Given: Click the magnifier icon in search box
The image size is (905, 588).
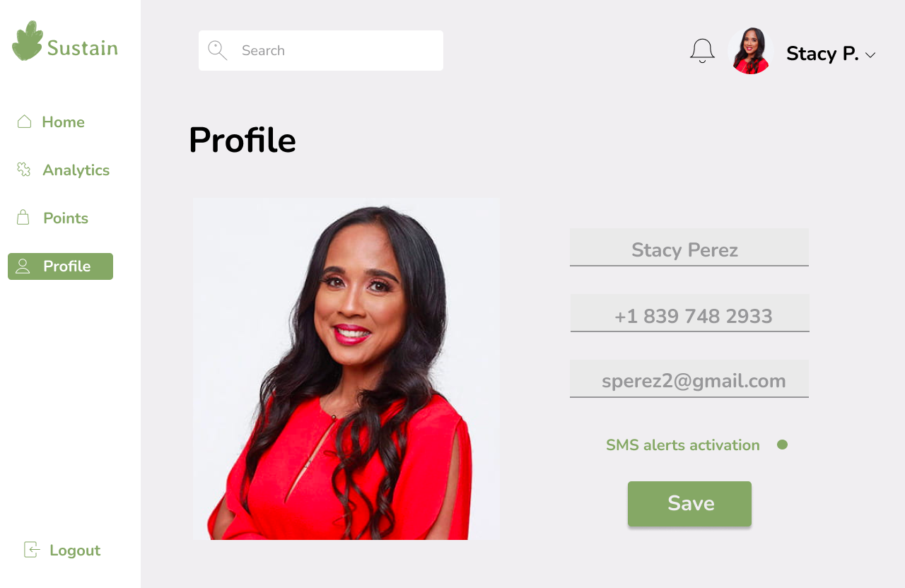Looking at the screenshot, I should [217, 50].
